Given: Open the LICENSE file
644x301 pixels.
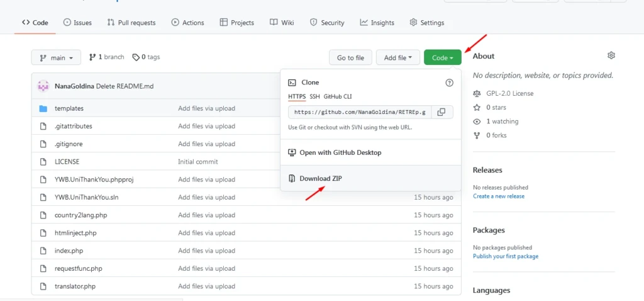Looking at the screenshot, I should pyautogui.click(x=67, y=162).
